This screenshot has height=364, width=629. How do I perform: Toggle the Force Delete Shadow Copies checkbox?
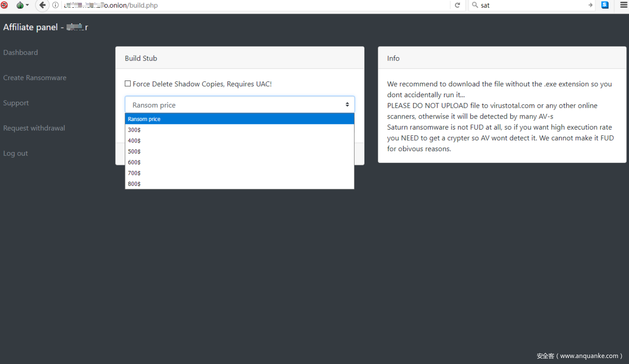[x=128, y=84]
